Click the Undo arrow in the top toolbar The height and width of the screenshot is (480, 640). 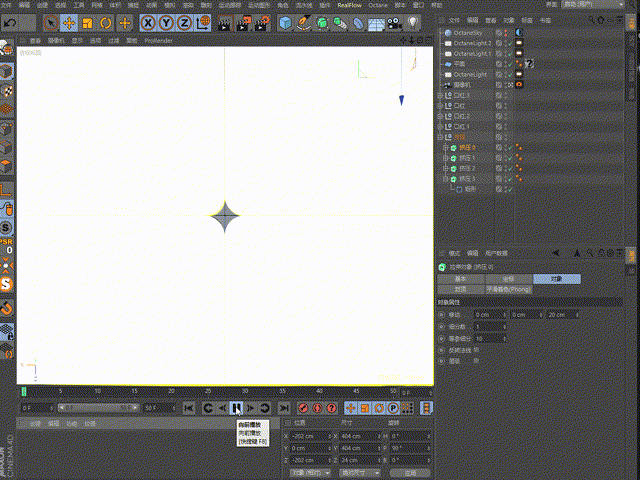tap(10, 23)
